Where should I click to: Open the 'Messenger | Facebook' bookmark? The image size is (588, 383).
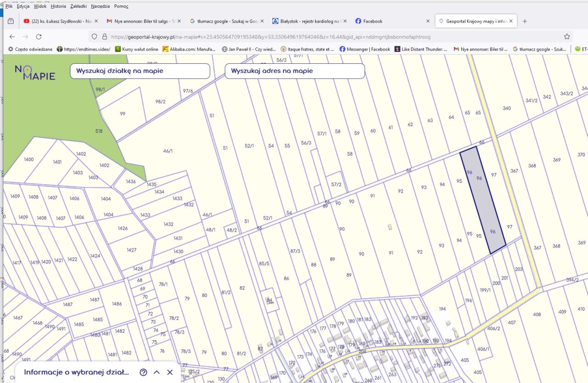tap(365, 49)
